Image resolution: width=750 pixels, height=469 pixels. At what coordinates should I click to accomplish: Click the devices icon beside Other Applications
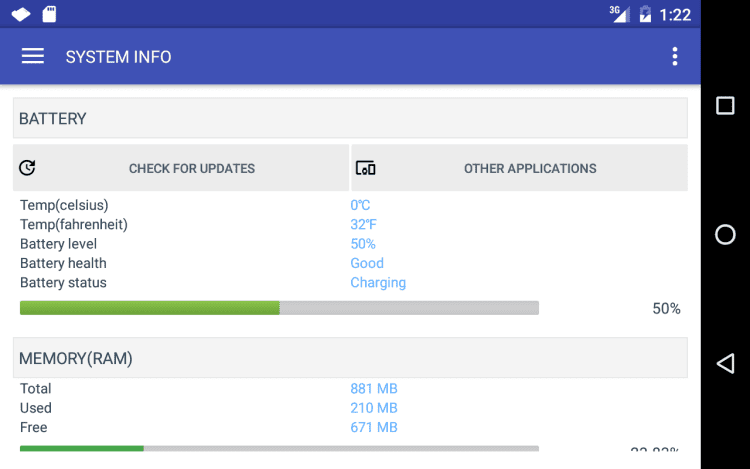(365, 168)
